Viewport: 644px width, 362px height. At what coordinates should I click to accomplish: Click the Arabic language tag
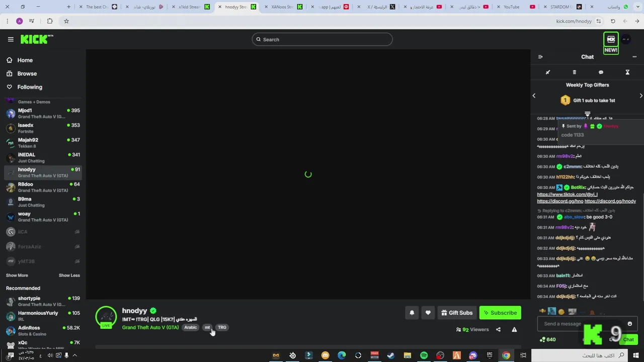click(x=190, y=327)
